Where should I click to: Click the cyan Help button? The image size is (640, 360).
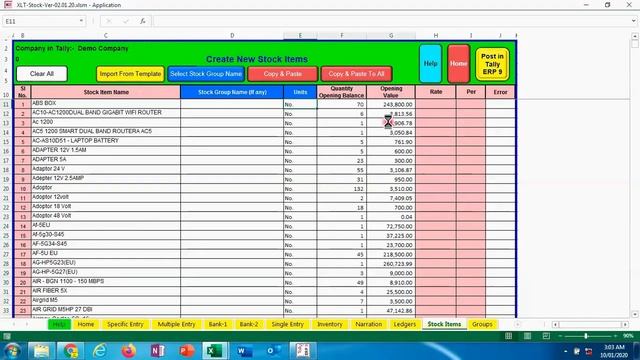coord(430,64)
